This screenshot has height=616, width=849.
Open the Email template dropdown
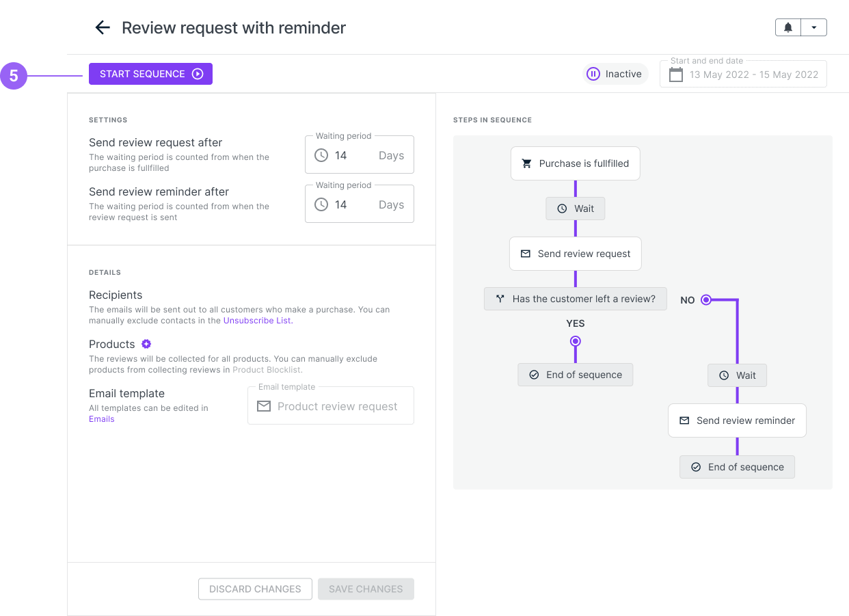pyautogui.click(x=331, y=406)
